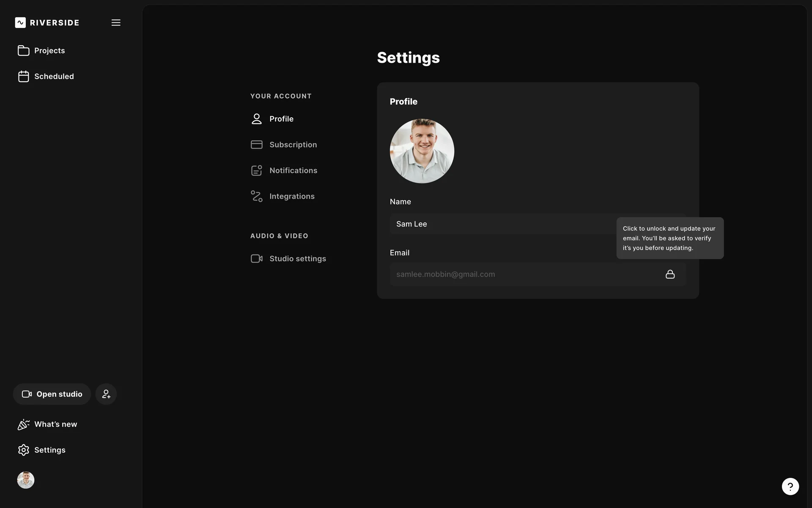Click the Notifications icon in settings menu
Screen dimensions: 812x508
256,170
